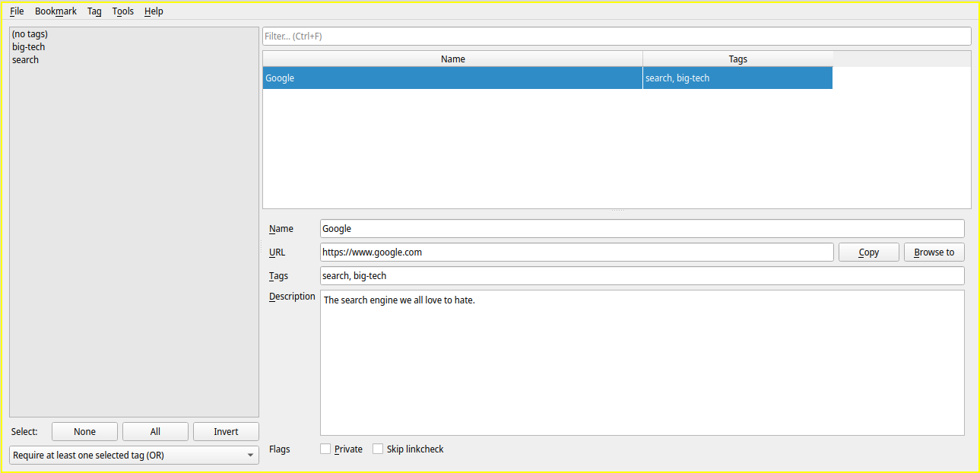Click the 'search, big-tech' tags table cell
This screenshot has height=473, width=980.
point(737,78)
